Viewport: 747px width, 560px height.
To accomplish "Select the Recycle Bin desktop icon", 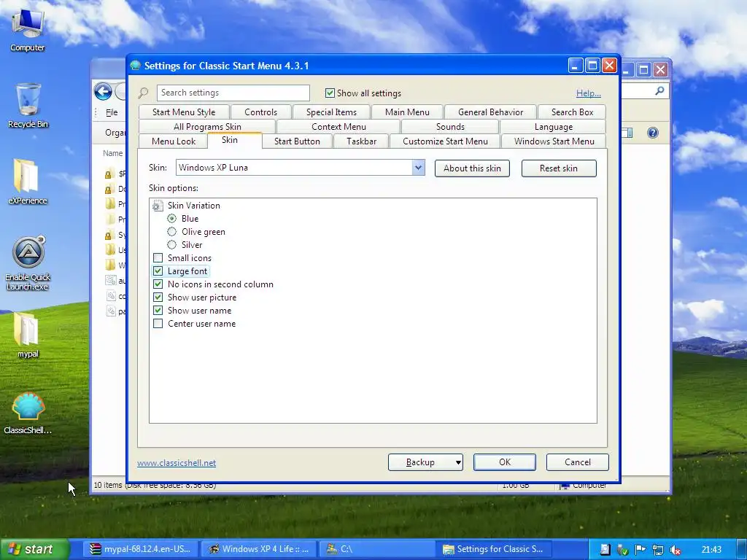I will (28, 105).
